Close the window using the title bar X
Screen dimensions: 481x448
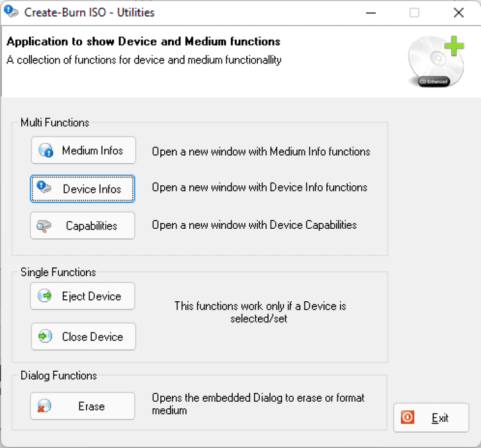[458, 12]
